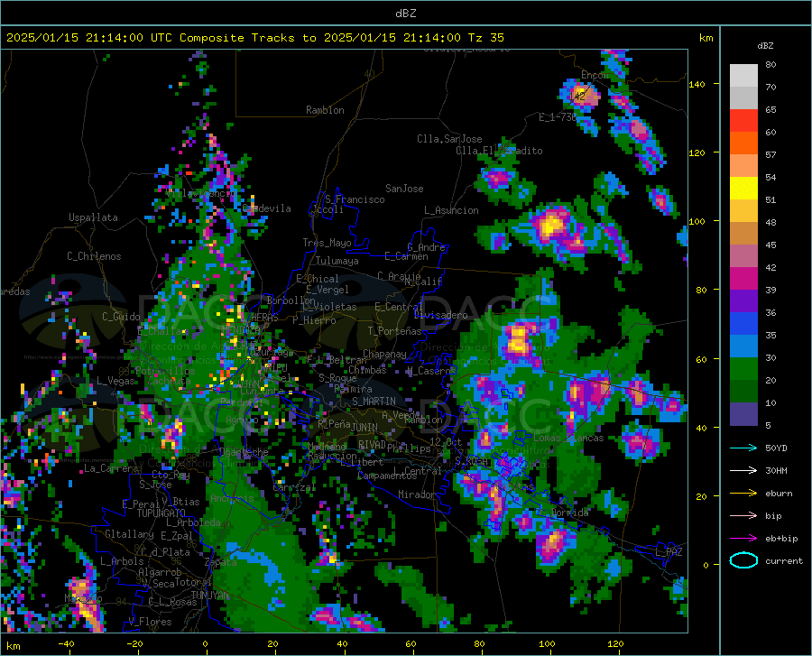The width and height of the screenshot is (812, 656).
Task: Click the 120 km tick on bottom axis
Action: (x=615, y=643)
